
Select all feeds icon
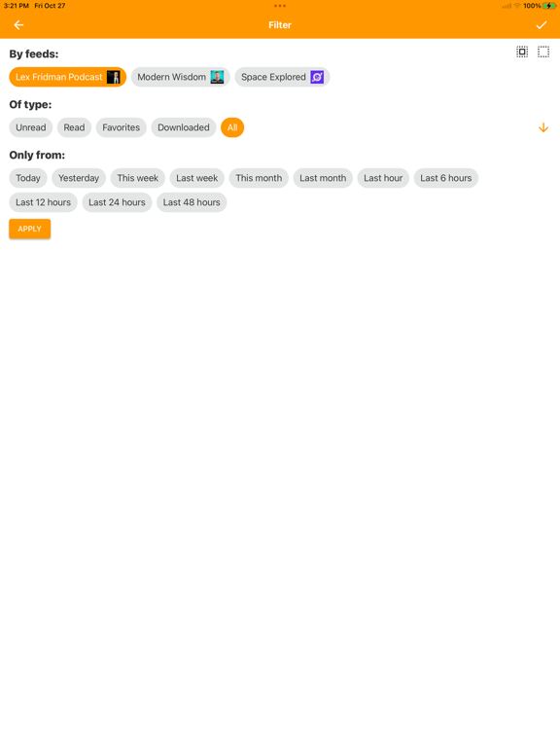click(522, 52)
